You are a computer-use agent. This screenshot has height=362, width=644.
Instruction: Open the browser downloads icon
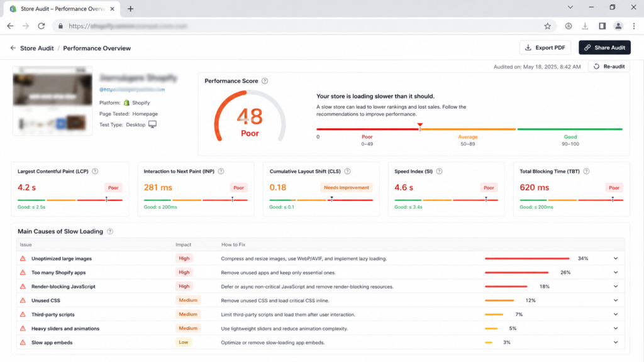[585, 26]
